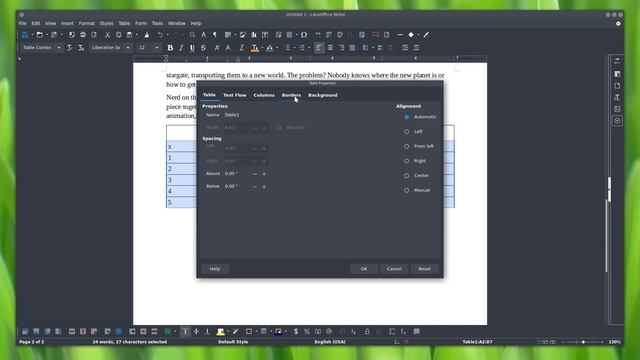Click the Above spacing input field

(237, 174)
